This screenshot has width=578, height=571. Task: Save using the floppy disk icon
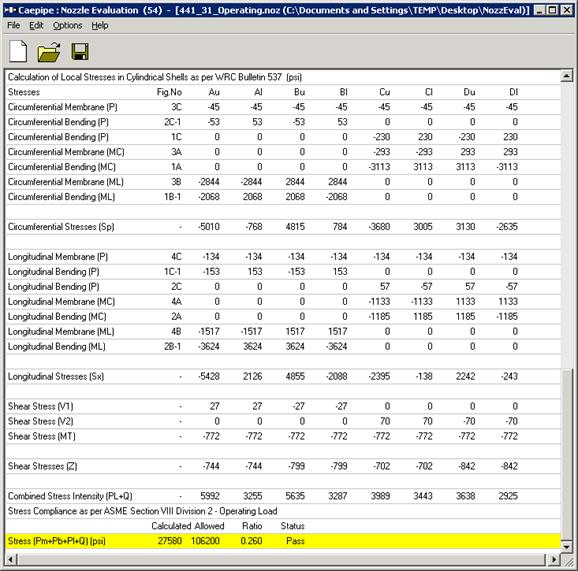click(80, 52)
